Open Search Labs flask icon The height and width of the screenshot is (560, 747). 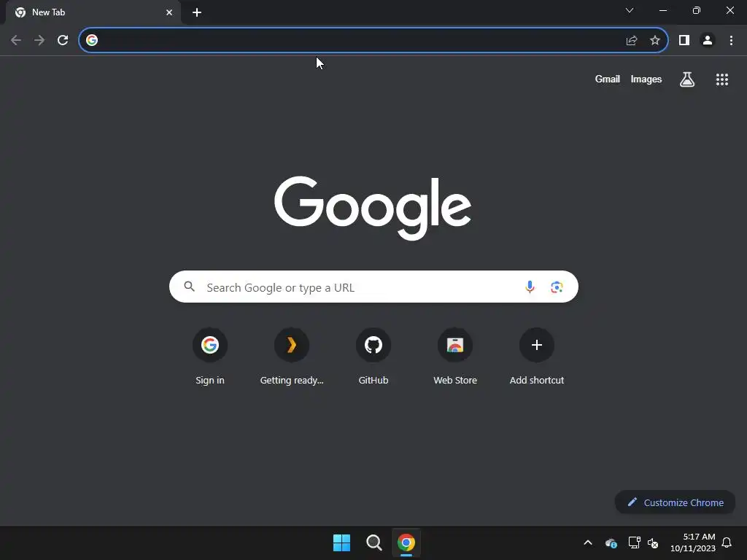click(687, 79)
